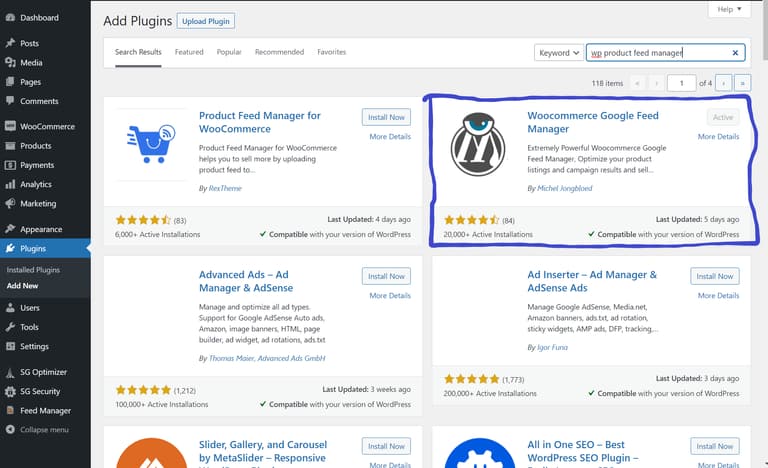Click the Posts pin icon
The height and width of the screenshot is (468, 768).
[10, 43]
